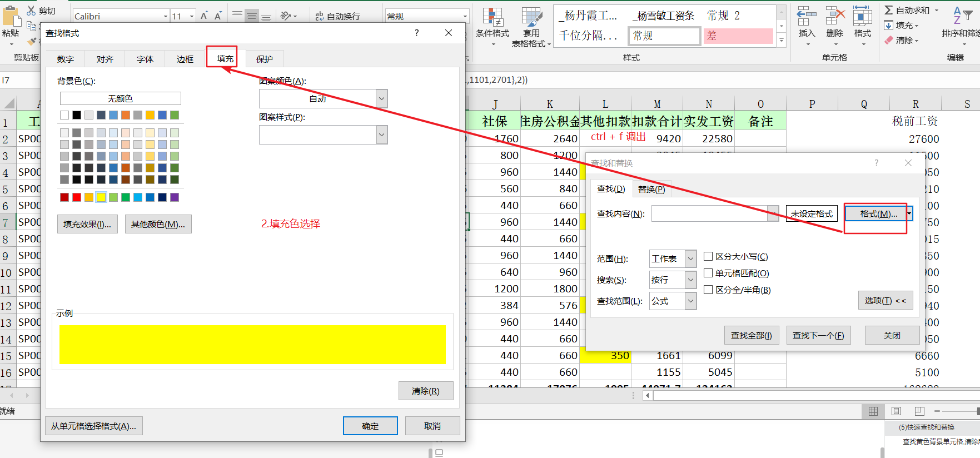Open the Protection (保护) tab
This screenshot has height=458, width=980.
tap(265, 59)
